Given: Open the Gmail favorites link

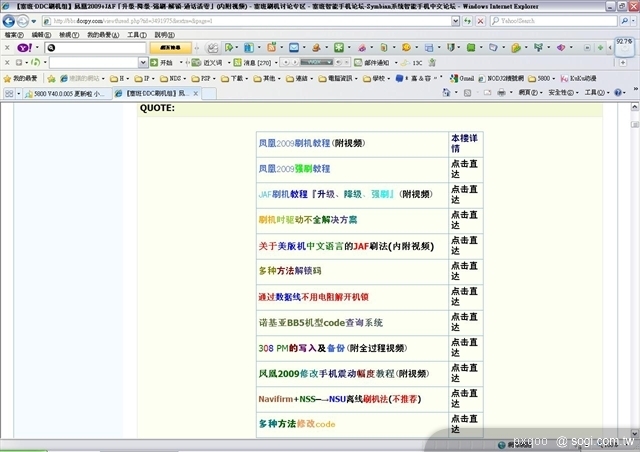Looking at the screenshot, I should point(462,78).
